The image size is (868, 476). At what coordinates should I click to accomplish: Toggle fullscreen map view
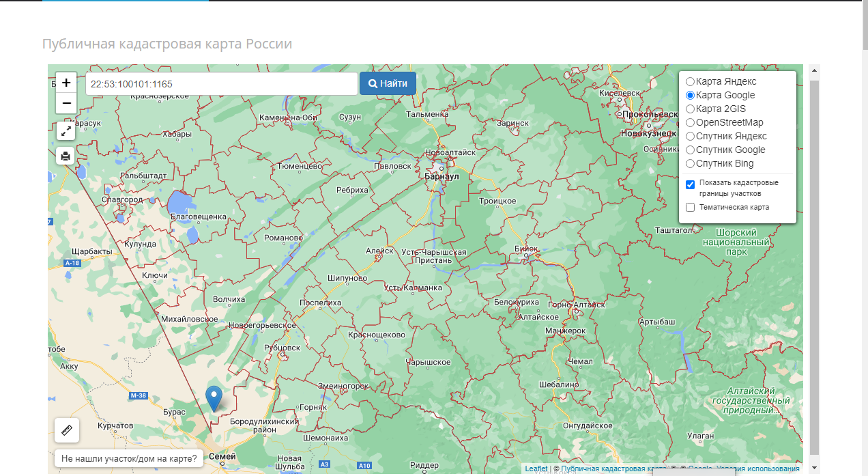[x=66, y=130]
